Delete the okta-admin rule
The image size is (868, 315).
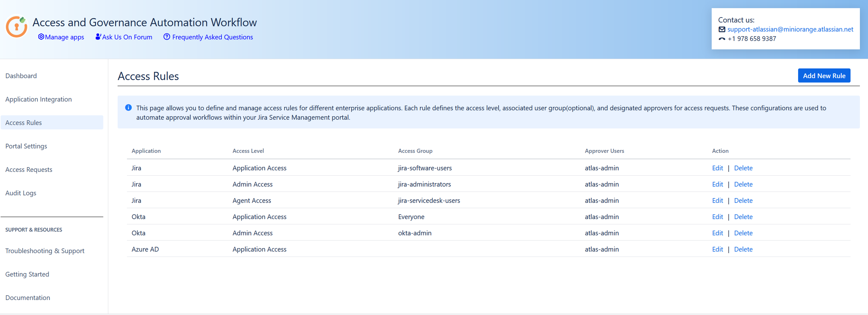[x=743, y=233]
